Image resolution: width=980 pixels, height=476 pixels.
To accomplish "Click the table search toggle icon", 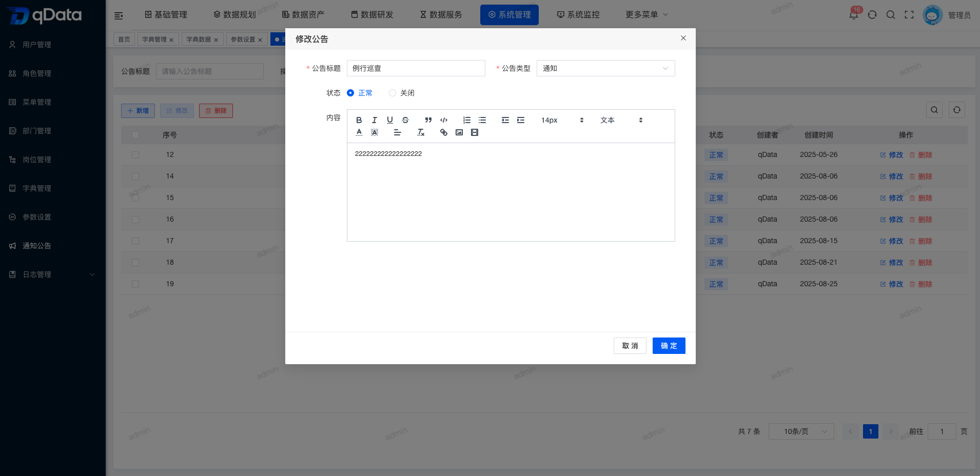I will pyautogui.click(x=934, y=110).
